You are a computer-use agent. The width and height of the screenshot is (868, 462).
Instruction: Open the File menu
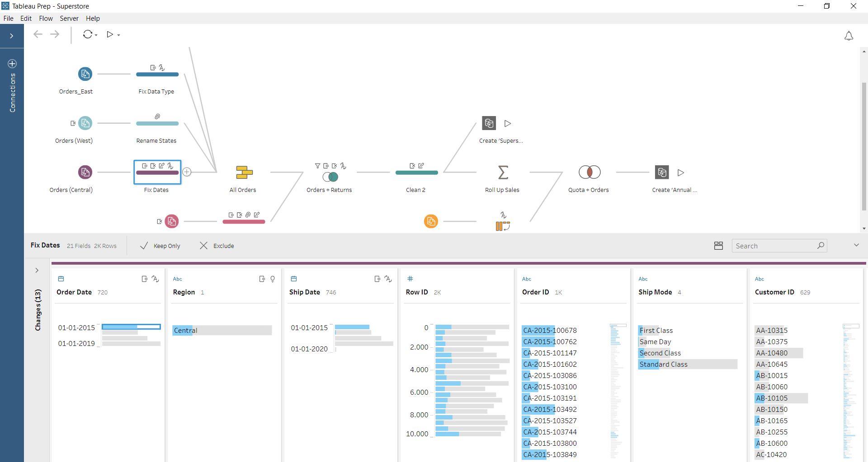coord(8,19)
